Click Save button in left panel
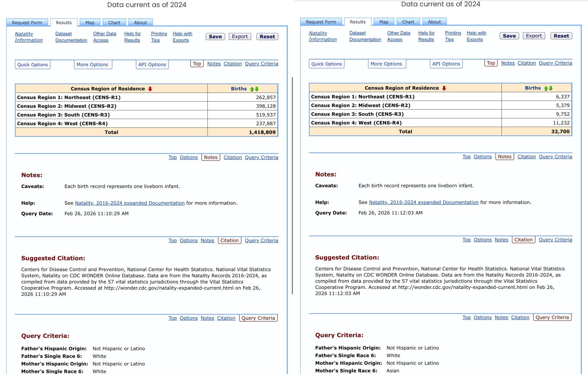Viewport: 588px width, 374px height. (215, 37)
